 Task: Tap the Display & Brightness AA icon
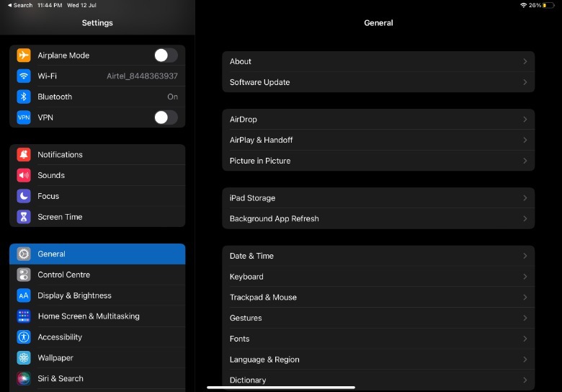[24, 295]
